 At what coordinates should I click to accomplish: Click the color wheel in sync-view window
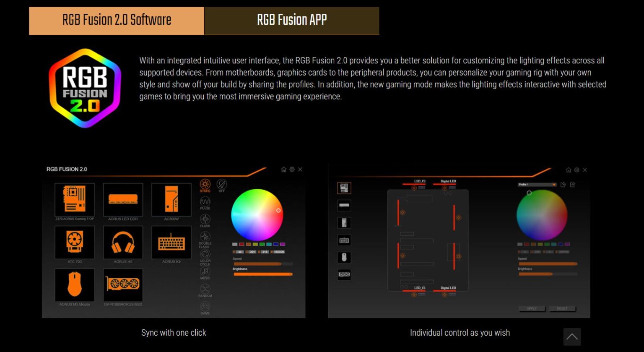(x=257, y=215)
